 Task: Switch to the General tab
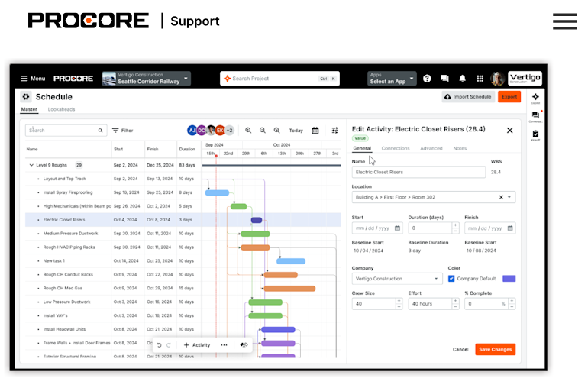click(362, 149)
